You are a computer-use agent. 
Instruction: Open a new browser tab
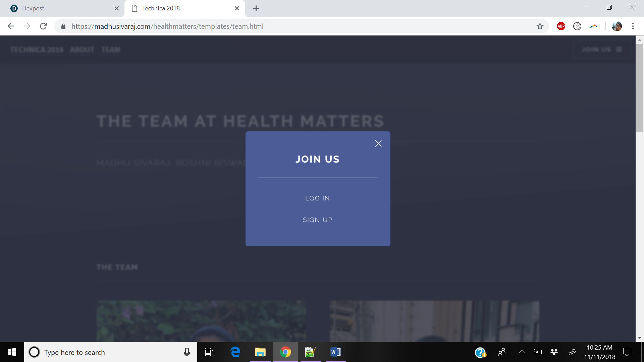tap(256, 8)
